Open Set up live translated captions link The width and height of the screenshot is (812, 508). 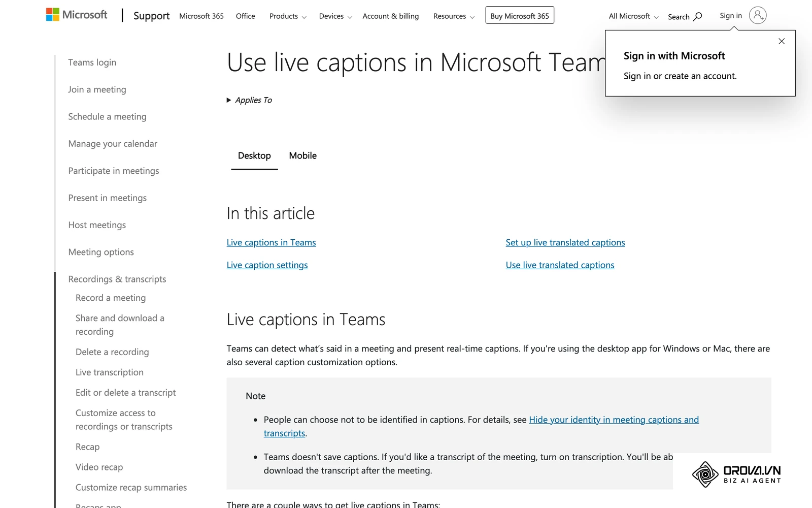565,243
